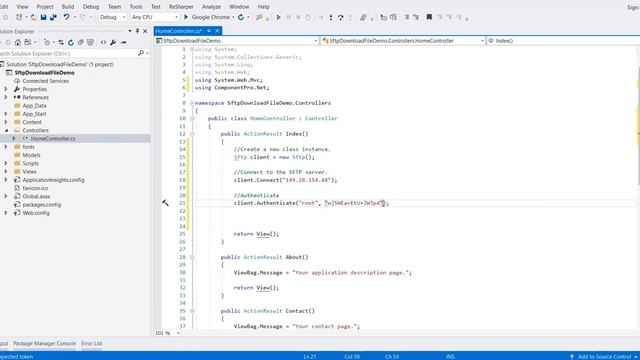Image resolution: width=640 pixels, height=360 pixels.
Task: Collapse the namespace code region
Action: (x=192, y=103)
